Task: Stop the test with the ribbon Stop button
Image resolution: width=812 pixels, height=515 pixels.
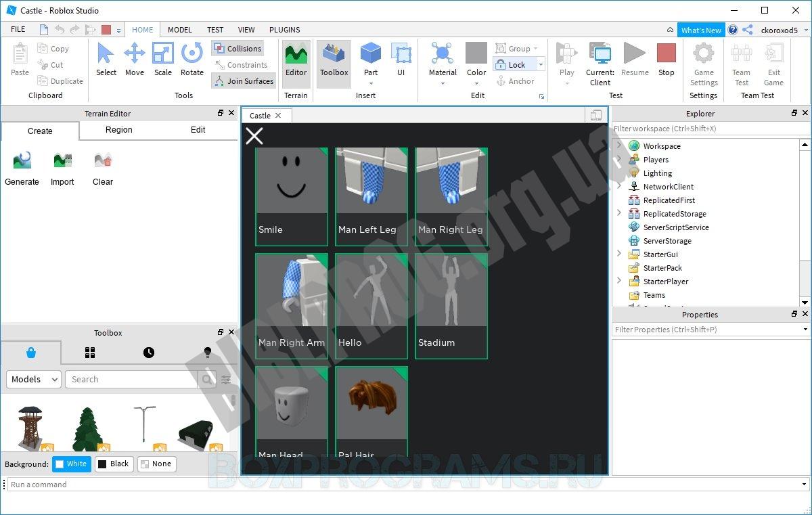Action: point(667,59)
